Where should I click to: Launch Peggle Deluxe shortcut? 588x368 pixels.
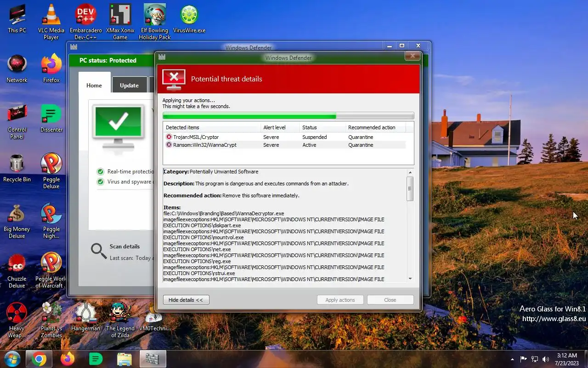coord(51,171)
